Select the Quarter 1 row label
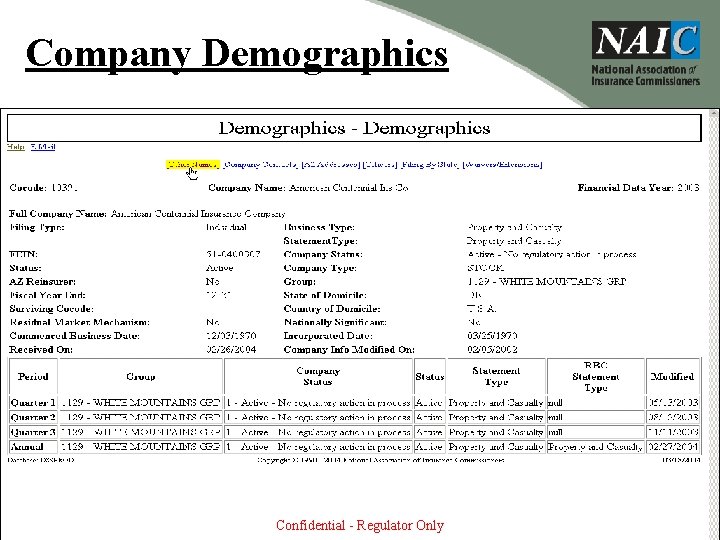The height and width of the screenshot is (540, 720). click(x=33, y=403)
